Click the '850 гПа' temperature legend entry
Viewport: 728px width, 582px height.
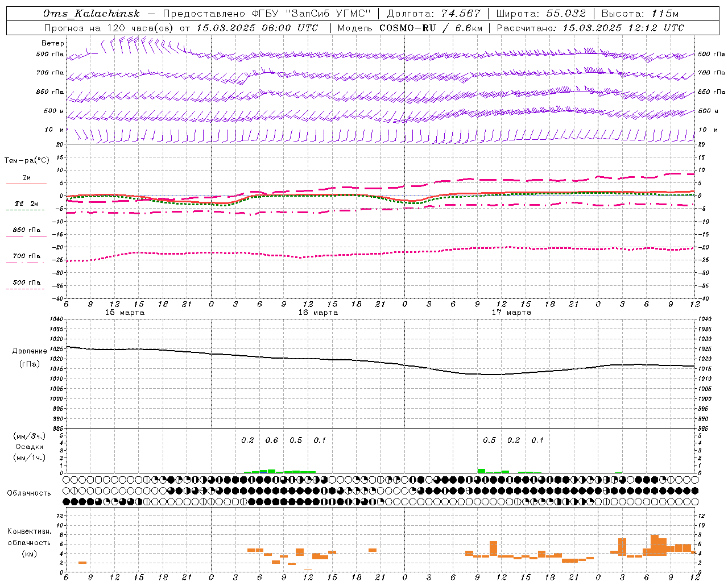pos(27,230)
